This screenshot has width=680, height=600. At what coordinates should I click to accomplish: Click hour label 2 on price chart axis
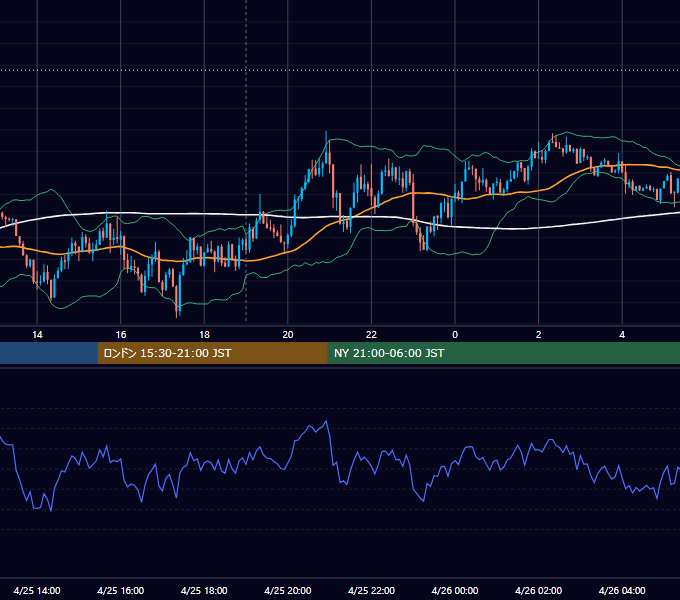[539, 335]
